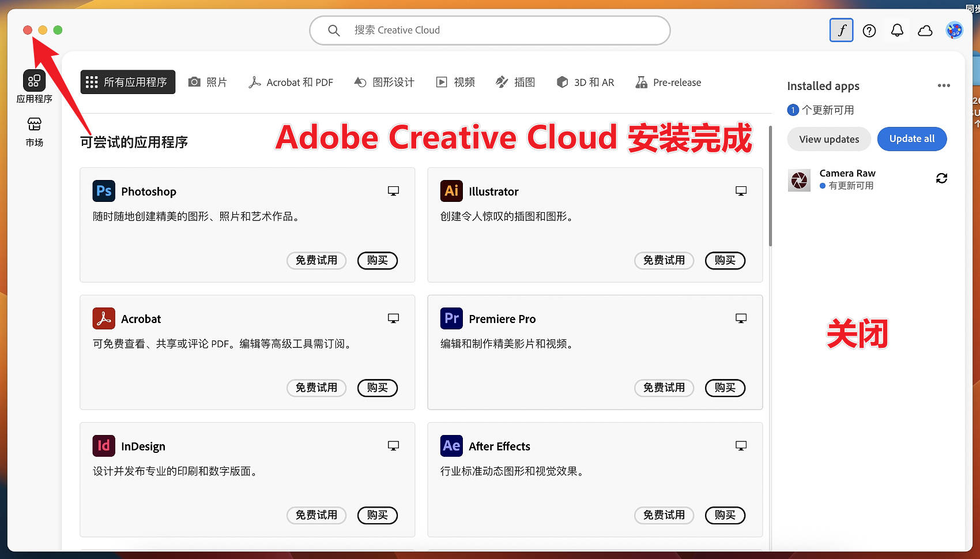Click the Illustrator app icon
The image size is (980, 559).
451,191
